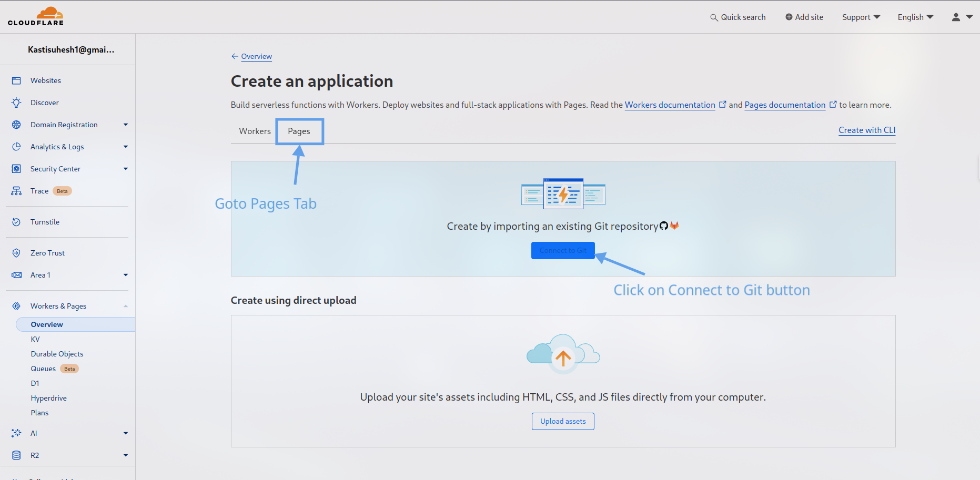Open the Pages documentation link

pyautogui.click(x=784, y=105)
